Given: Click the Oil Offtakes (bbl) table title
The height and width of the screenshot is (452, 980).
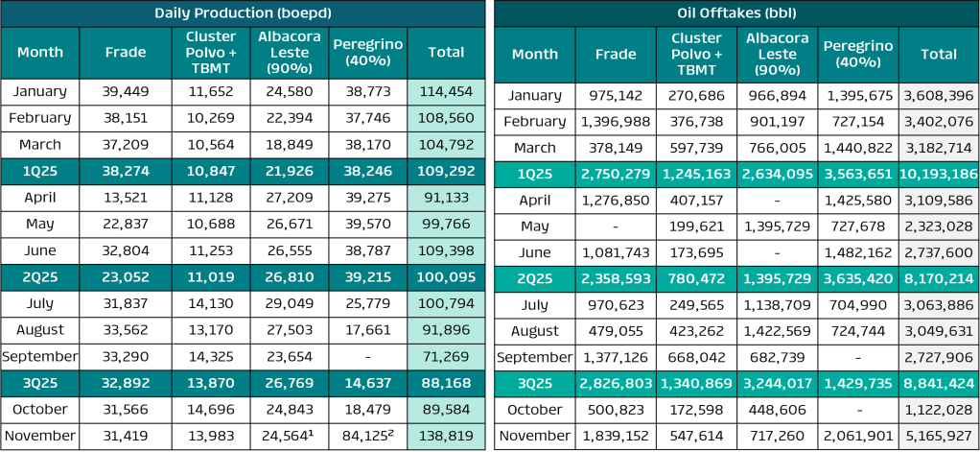Looking at the screenshot, I should (735, 12).
